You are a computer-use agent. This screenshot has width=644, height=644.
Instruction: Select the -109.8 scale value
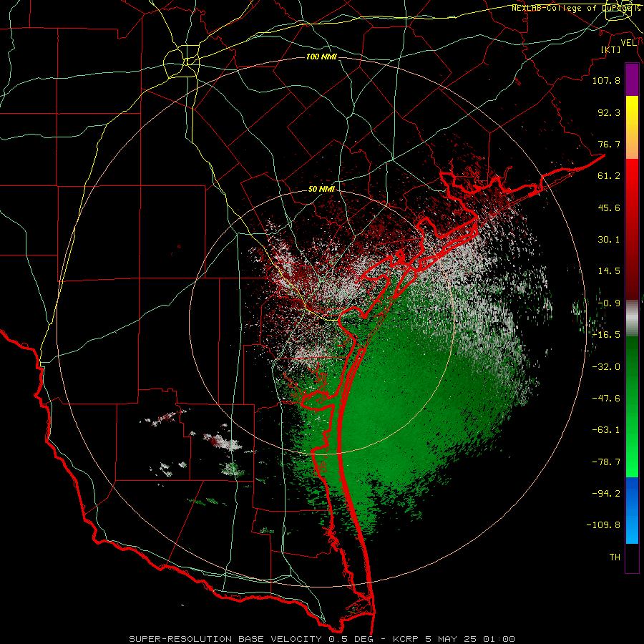[x=604, y=525]
